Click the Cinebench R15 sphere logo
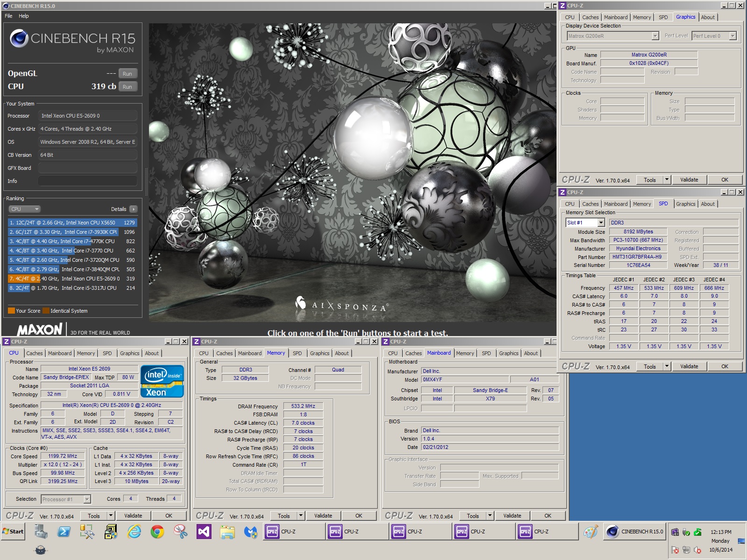This screenshot has height=560, width=747. (19, 38)
